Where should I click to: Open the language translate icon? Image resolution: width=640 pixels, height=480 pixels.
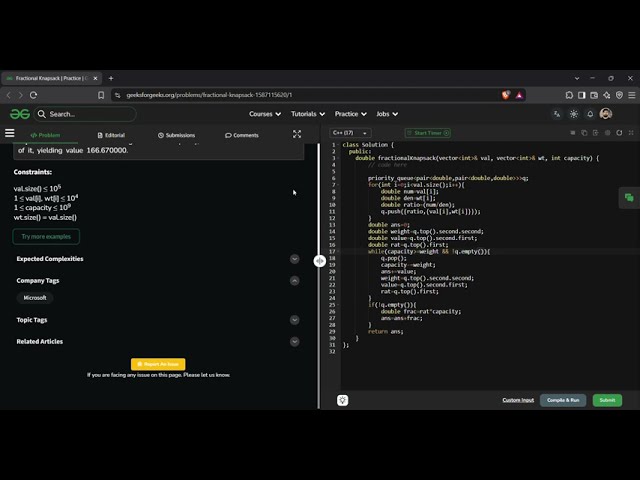tap(557, 114)
